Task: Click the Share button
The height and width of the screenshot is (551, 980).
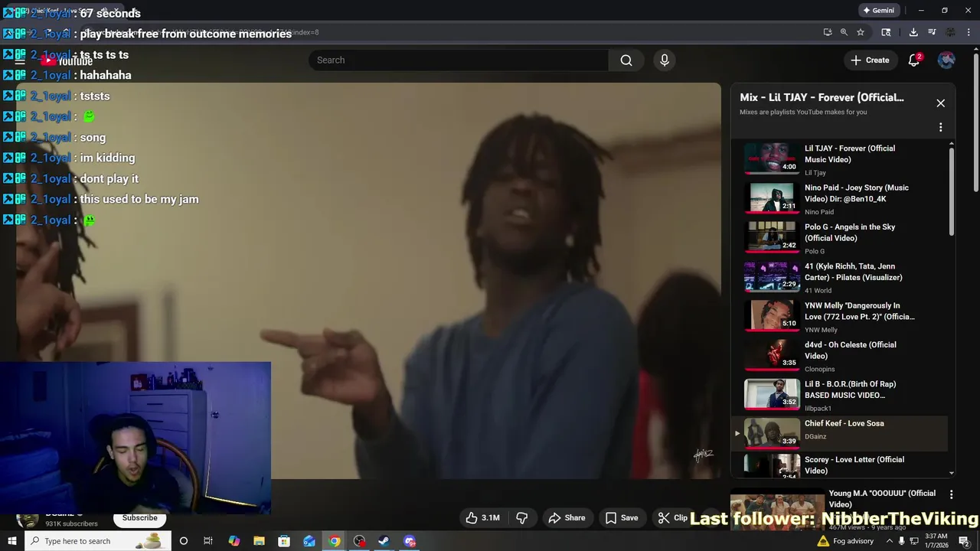Action: [567, 518]
